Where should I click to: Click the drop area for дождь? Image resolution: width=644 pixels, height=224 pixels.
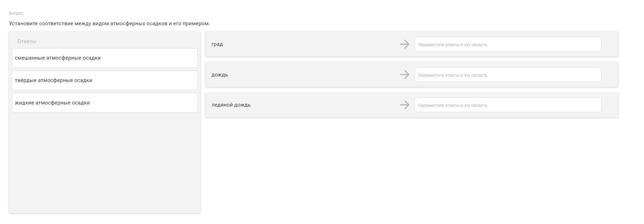click(507, 75)
